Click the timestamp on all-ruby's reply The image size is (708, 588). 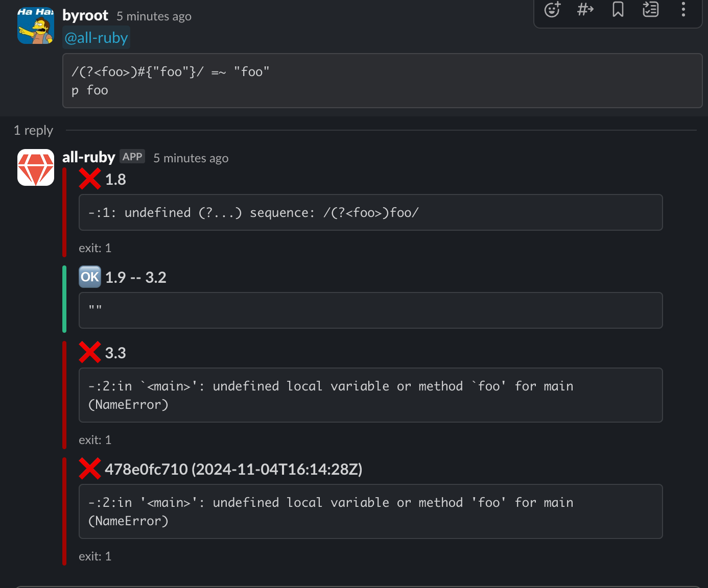[191, 158]
